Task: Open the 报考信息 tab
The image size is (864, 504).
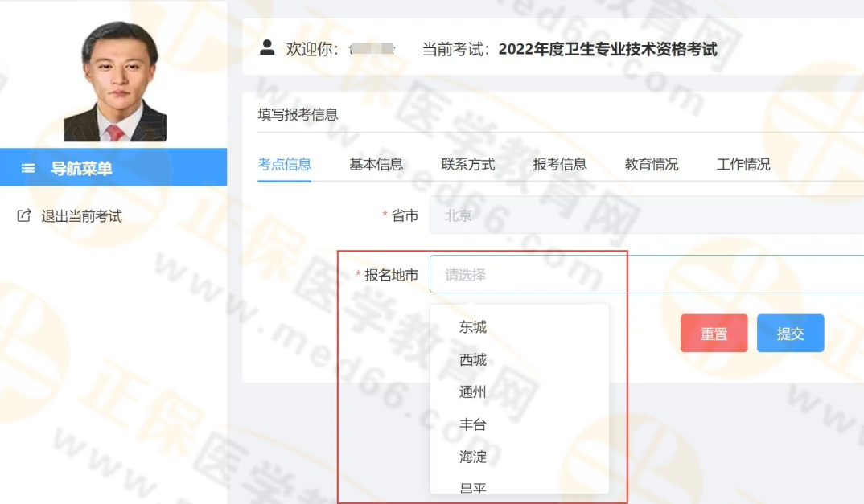Action: tap(561, 164)
